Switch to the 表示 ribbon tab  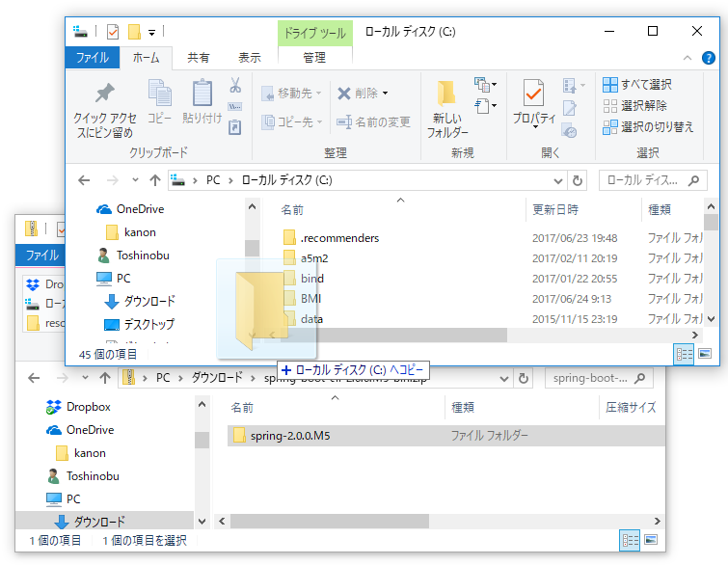250,58
